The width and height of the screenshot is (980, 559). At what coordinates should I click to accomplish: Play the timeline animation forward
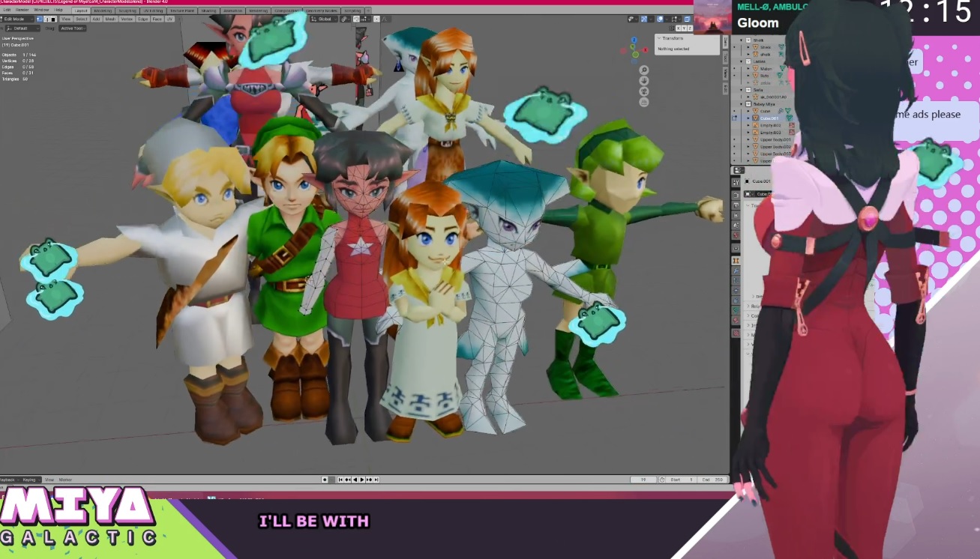point(364,480)
